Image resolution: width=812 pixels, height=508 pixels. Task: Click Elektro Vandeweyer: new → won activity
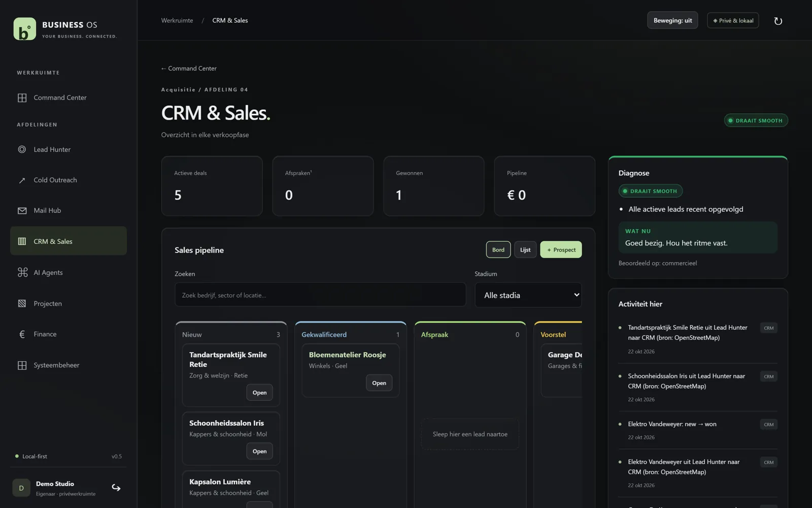[x=672, y=424]
